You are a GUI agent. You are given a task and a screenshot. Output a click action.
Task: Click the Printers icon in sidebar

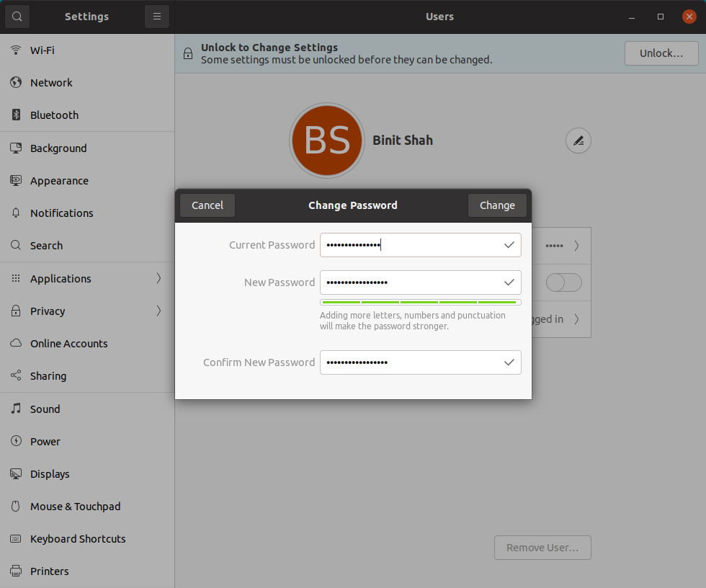click(x=16, y=571)
